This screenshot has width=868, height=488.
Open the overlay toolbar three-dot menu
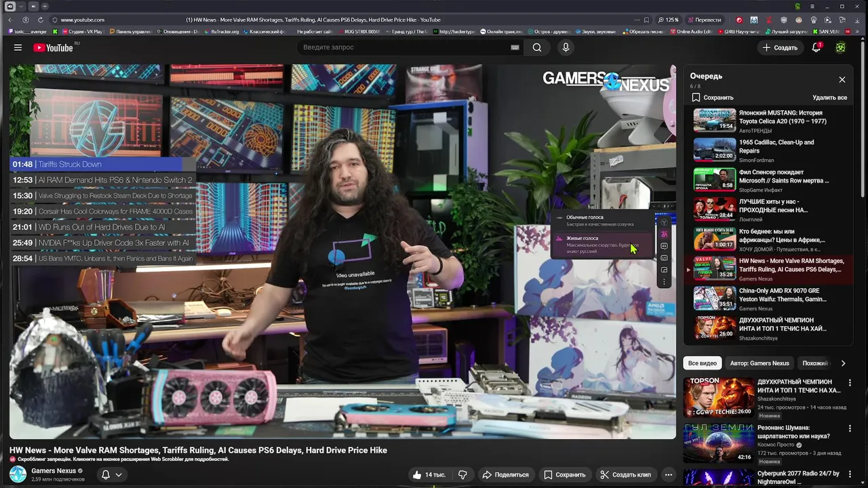(x=665, y=281)
